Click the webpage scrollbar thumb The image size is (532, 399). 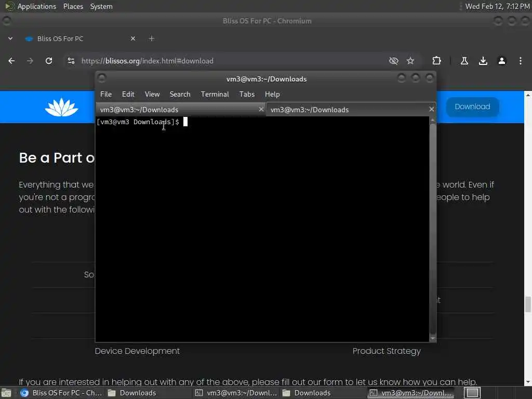click(x=528, y=304)
